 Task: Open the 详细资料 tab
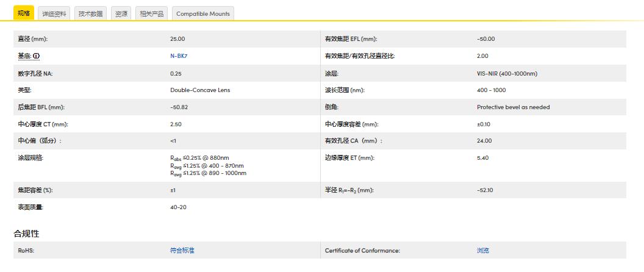54,13
